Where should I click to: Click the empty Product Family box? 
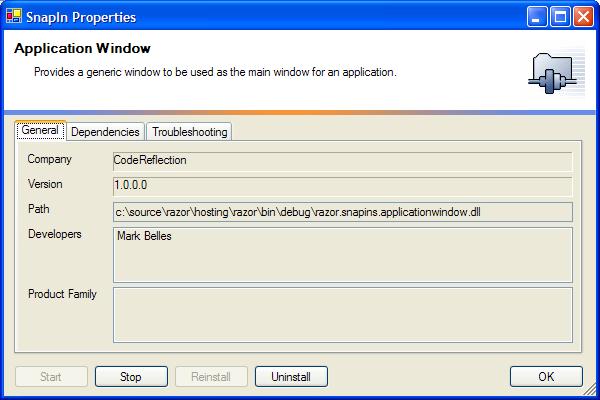click(x=342, y=315)
